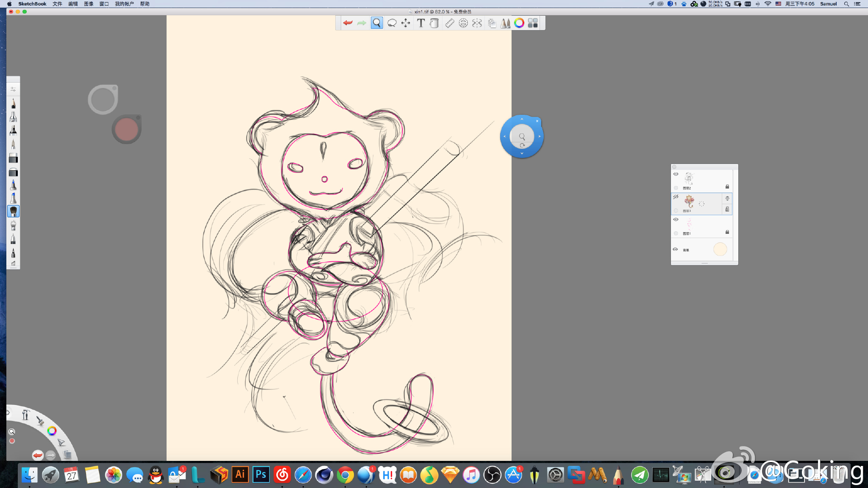The image size is (868, 488).
Task: Click the gray brush size puck
Action: click(x=103, y=100)
